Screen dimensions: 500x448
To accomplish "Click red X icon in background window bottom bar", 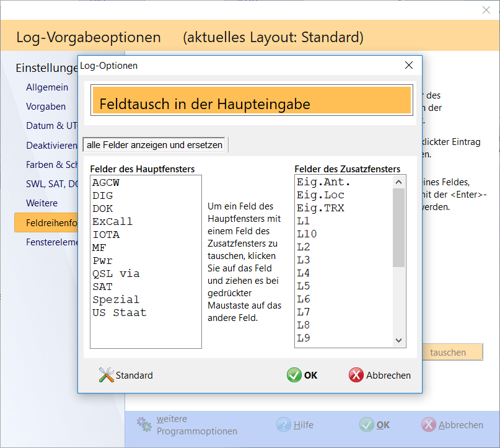I will pyautogui.click(x=429, y=424).
